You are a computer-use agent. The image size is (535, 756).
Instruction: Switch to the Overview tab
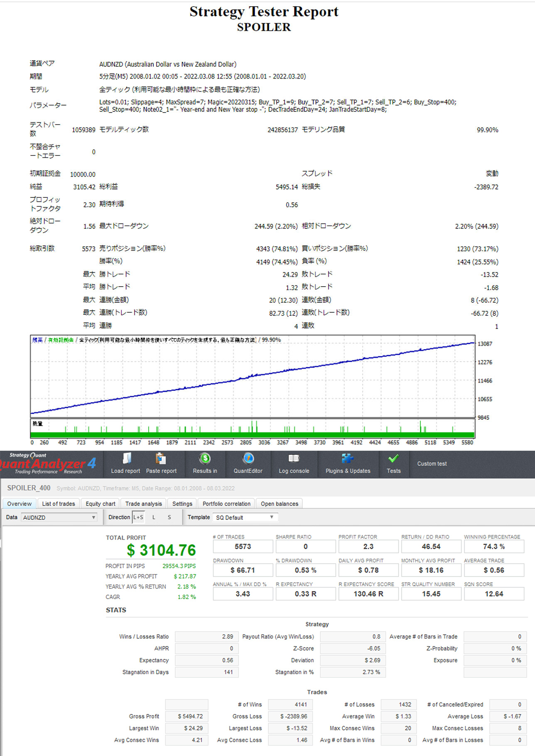click(19, 503)
